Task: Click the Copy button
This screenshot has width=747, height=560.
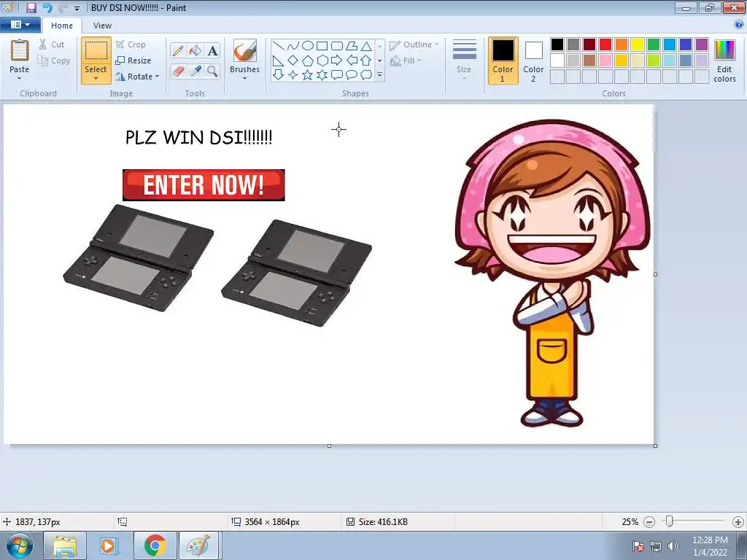Action: (x=54, y=61)
